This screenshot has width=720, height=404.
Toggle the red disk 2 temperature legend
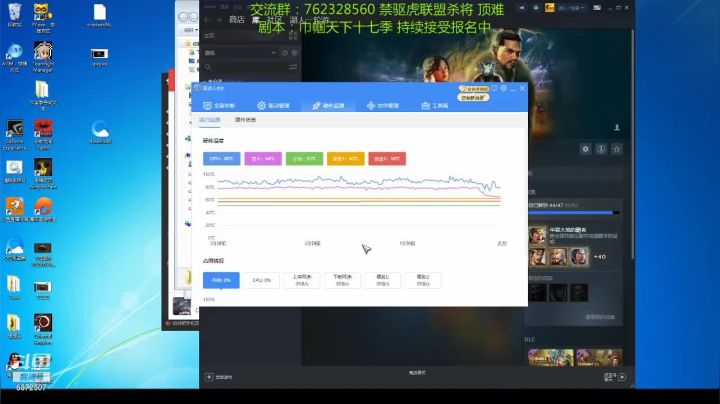tap(387, 159)
